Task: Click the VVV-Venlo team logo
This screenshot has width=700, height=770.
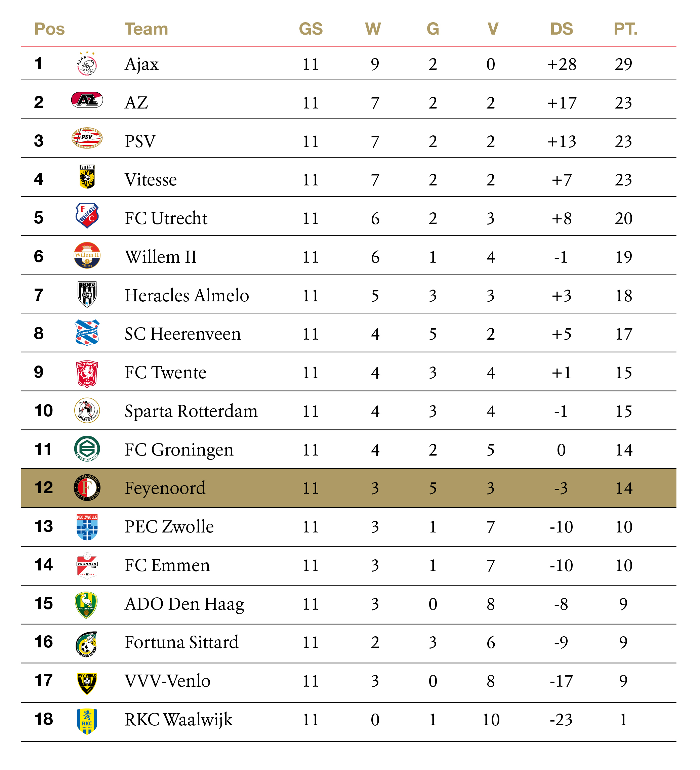Action: tap(87, 684)
